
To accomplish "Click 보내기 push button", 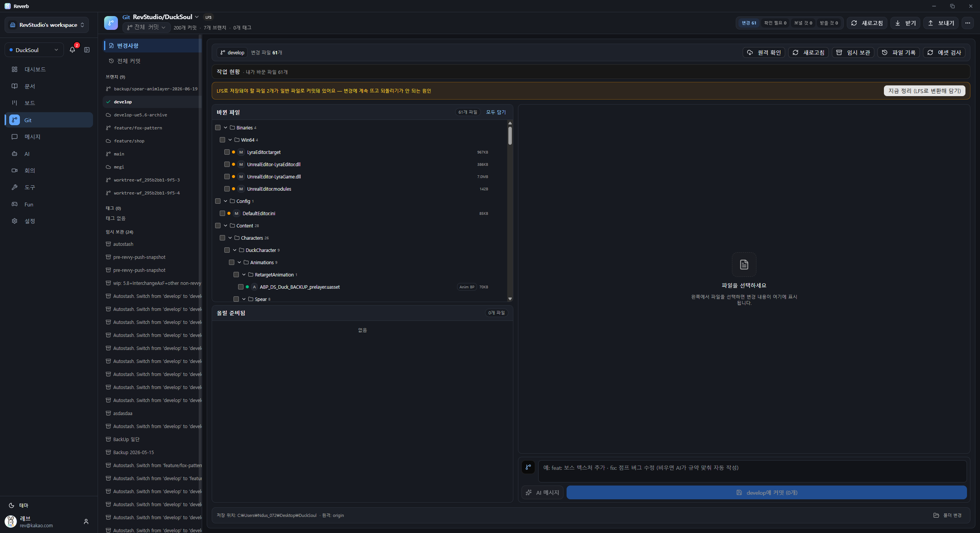I will [x=941, y=23].
